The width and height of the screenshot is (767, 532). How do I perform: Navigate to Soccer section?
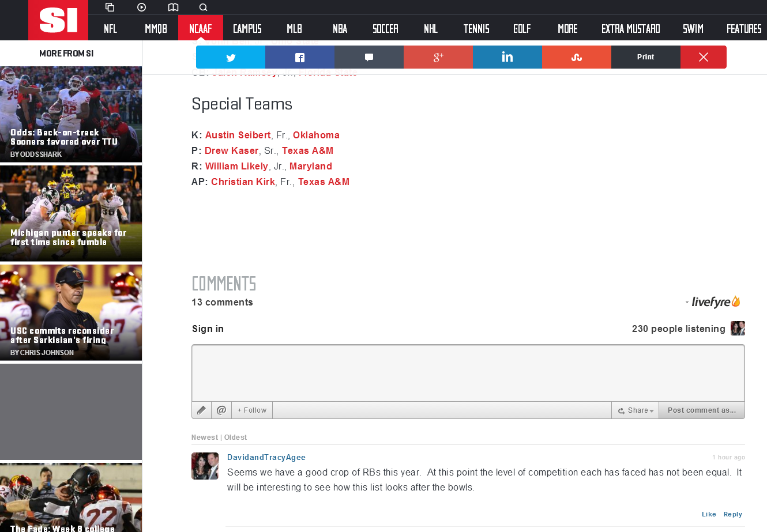point(385,28)
